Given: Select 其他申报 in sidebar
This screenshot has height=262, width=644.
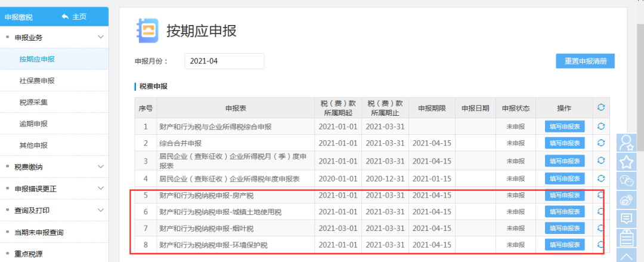Looking at the screenshot, I should click(54, 145).
